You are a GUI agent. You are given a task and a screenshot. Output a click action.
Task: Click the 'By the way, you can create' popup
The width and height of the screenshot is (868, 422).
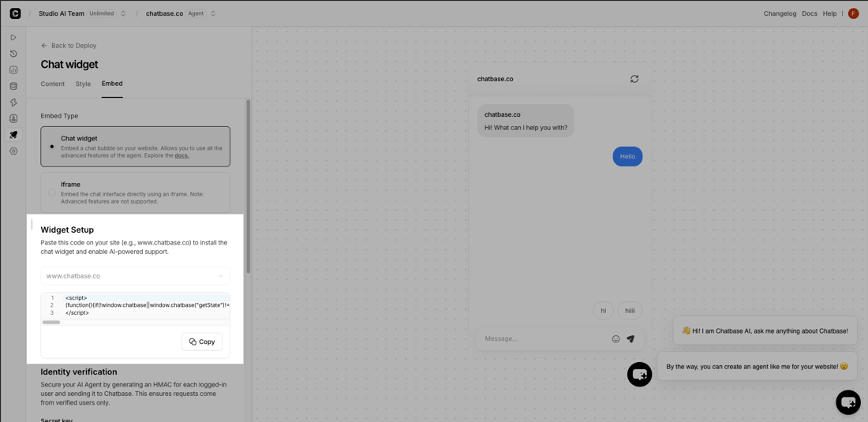[757, 366]
